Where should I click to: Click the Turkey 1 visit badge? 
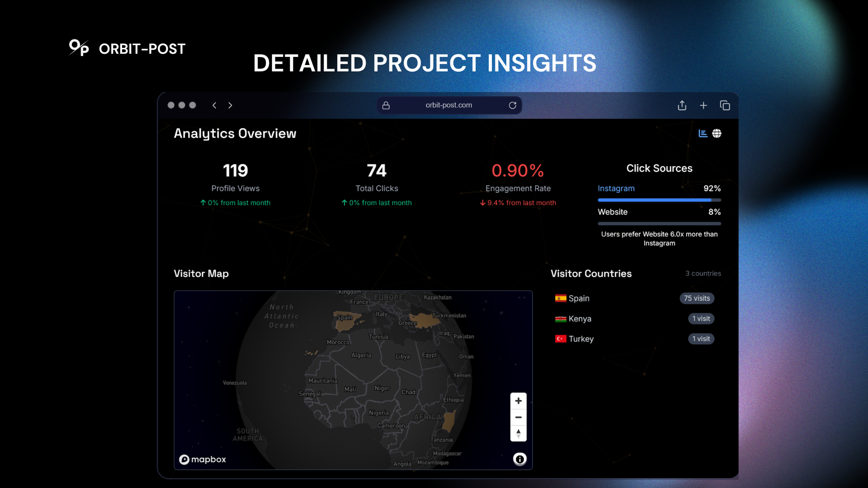tap(701, 339)
